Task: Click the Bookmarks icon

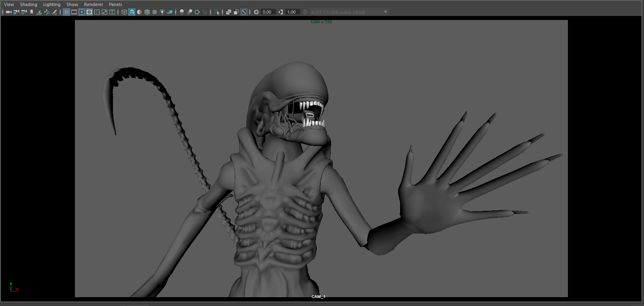Action: coord(32,12)
